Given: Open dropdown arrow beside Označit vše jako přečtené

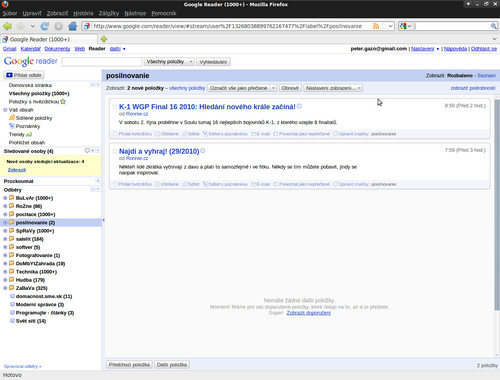Looking at the screenshot, I should (x=273, y=88).
